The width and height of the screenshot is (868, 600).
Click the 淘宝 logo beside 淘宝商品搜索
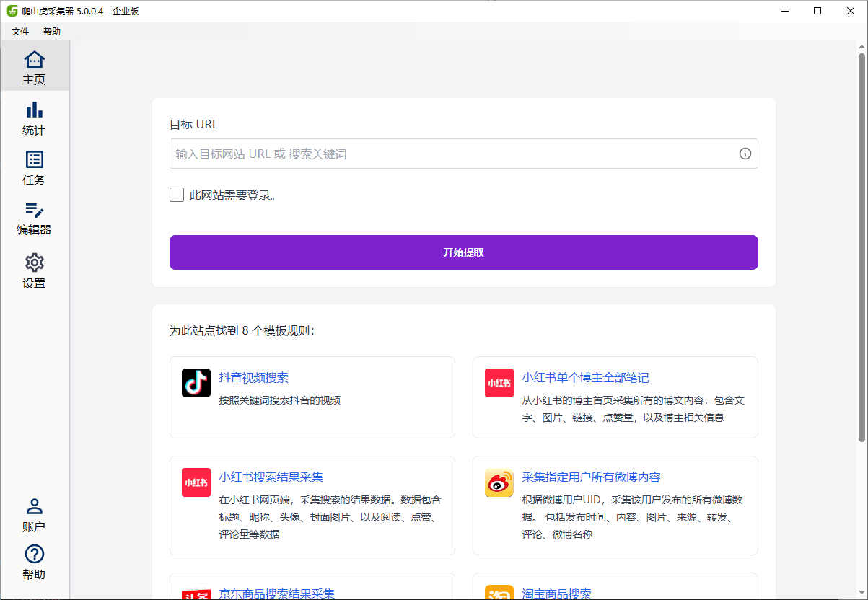(x=499, y=592)
